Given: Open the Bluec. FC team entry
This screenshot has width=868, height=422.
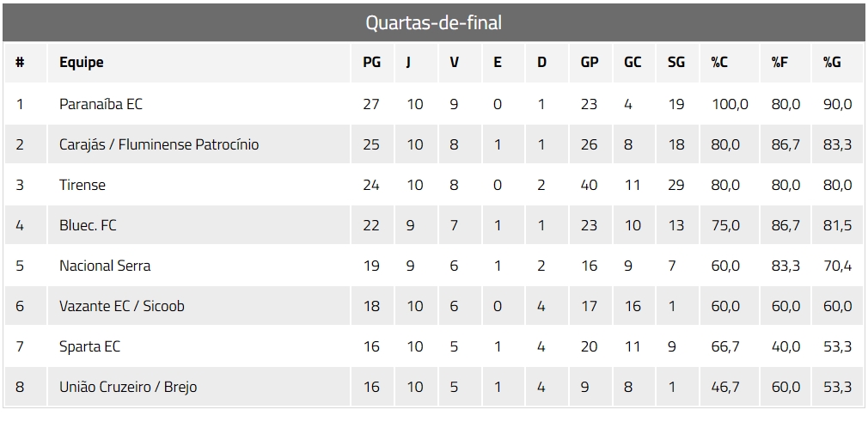Looking at the screenshot, I should pos(88,225).
